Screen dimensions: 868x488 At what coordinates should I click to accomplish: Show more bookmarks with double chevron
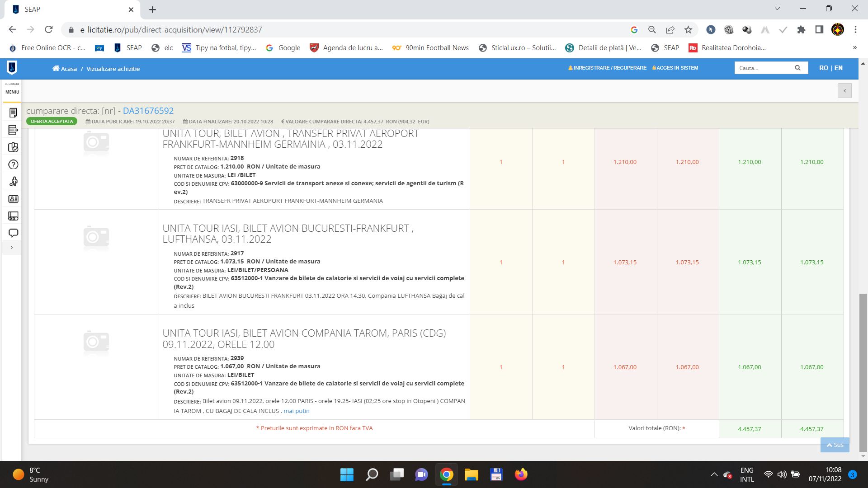click(x=854, y=47)
